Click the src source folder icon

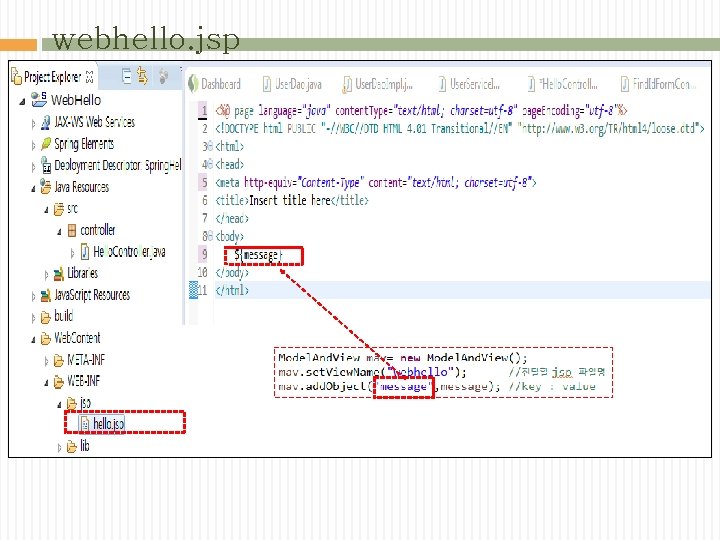pyautogui.click(x=59, y=209)
